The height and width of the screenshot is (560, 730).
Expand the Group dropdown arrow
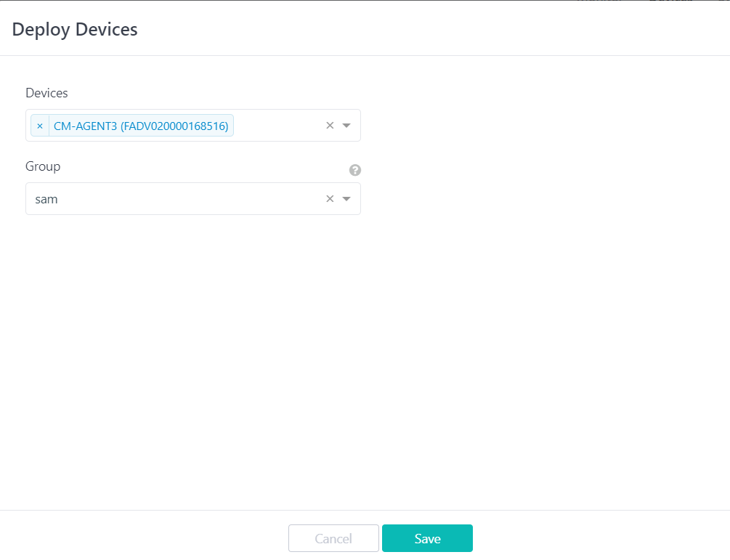click(x=346, y=199)
